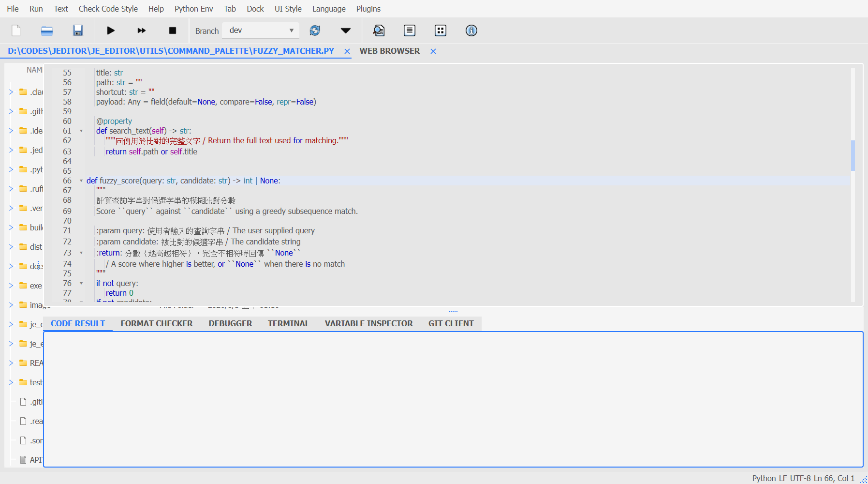Click the document list toolbar icon
868x484 pixels.
click(410, 30)
